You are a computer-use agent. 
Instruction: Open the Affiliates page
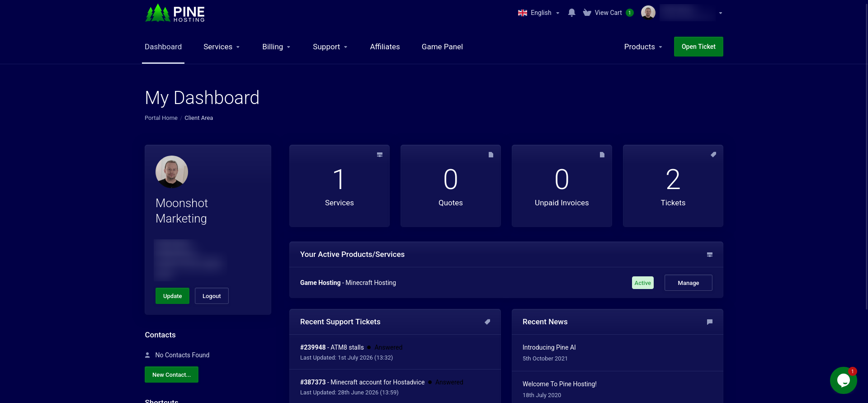coord(385,47)
